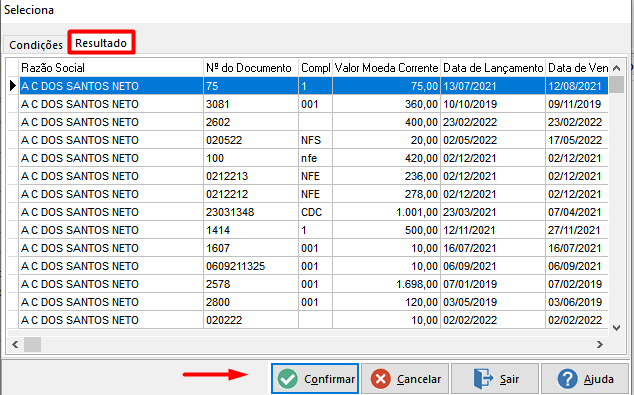Click document number 0212212
The height and width of the screenshot is (395, 634).
(x=251, y=194)
